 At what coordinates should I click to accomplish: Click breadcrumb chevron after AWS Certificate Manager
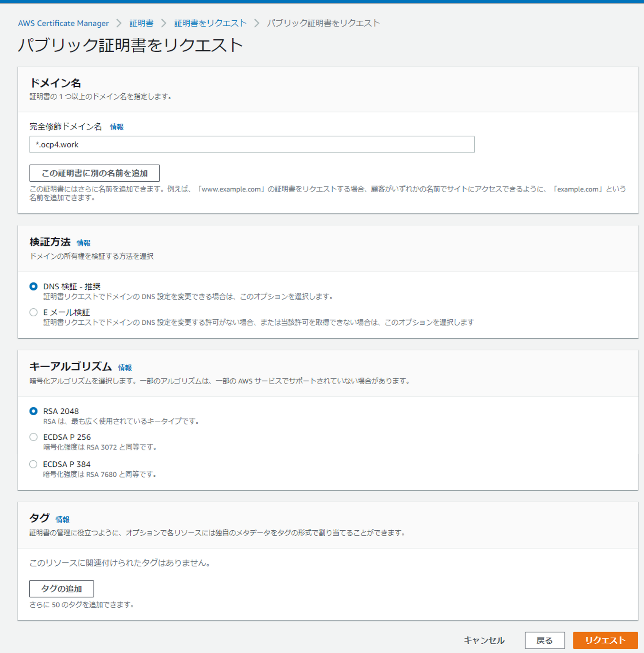[119, 23]
